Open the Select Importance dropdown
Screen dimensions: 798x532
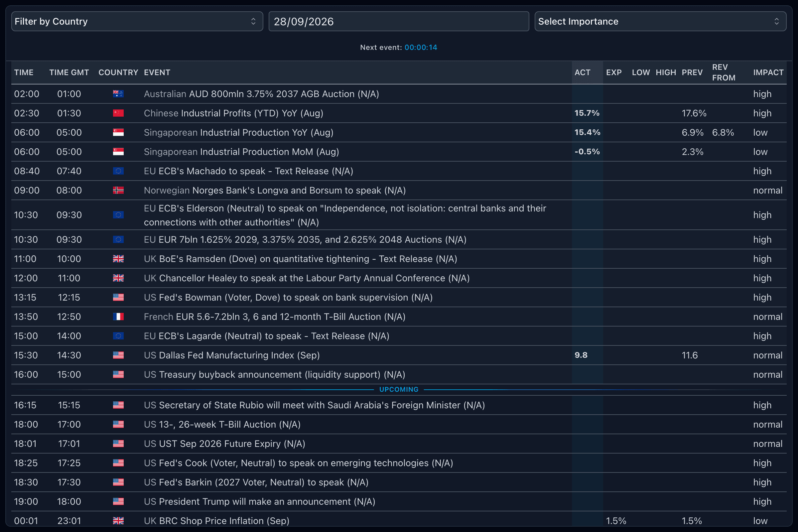click(x=660, y=21)
